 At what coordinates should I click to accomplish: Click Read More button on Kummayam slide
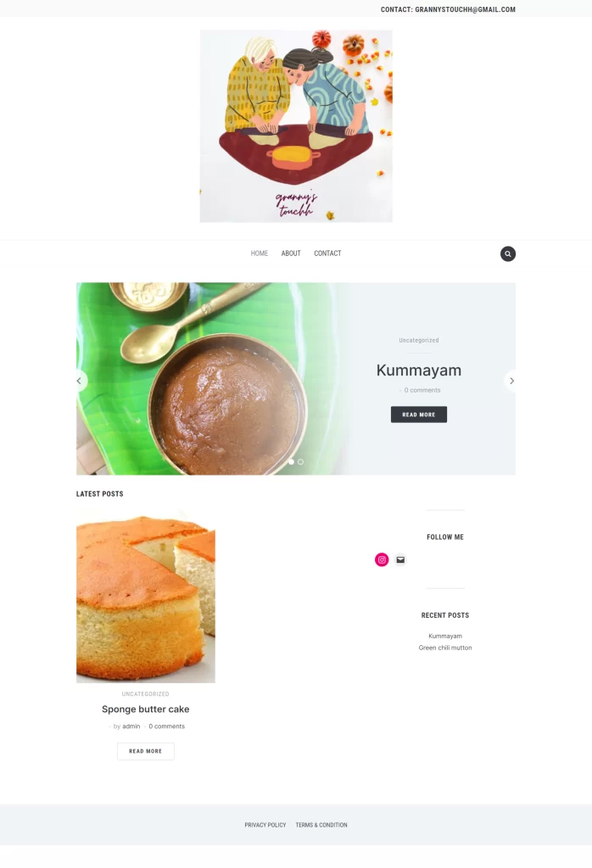click(419, 415)
